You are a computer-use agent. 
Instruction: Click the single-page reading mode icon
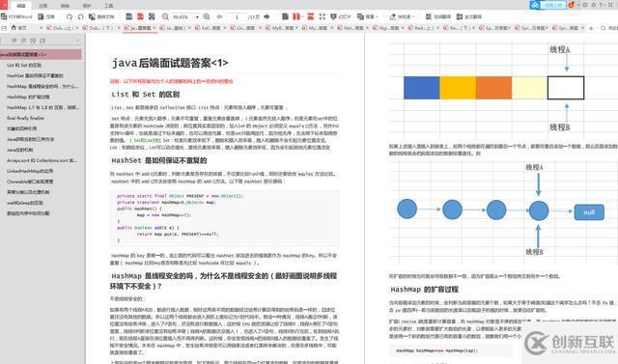(x=285, y=16)
